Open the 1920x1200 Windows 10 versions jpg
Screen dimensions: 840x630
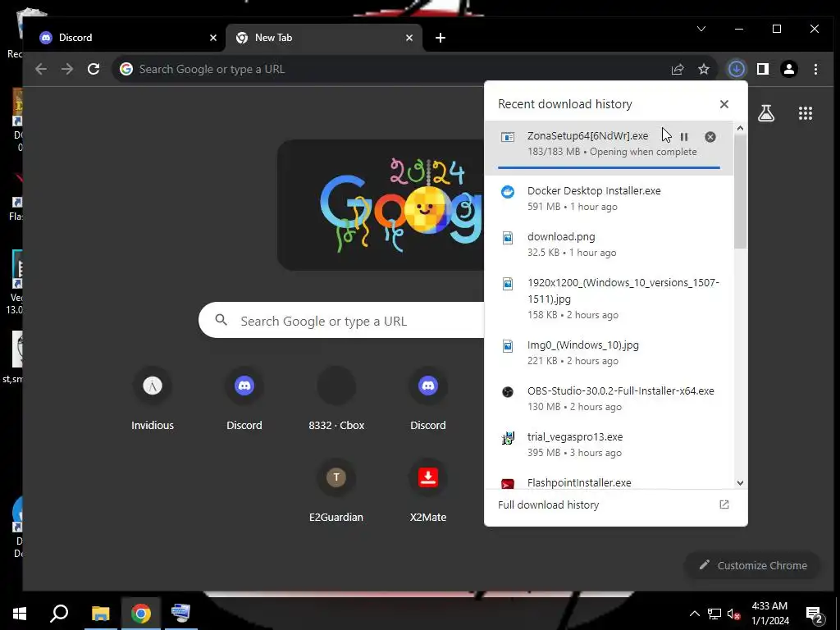[609, 299]
